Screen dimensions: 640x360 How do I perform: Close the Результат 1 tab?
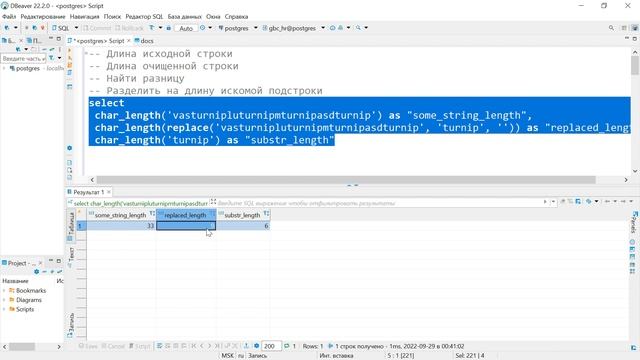[x=109, y=192]
